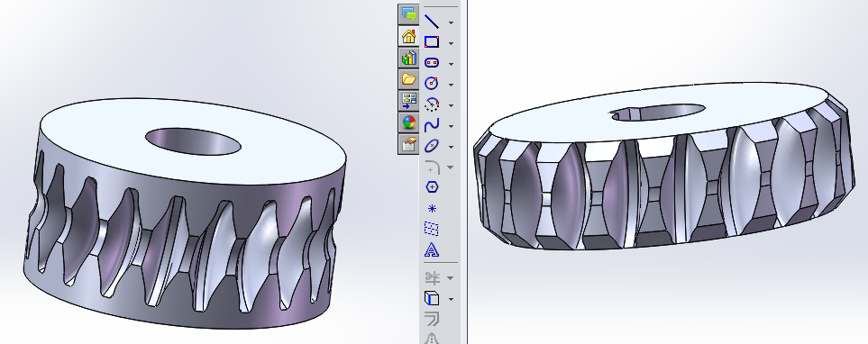Select the Centerpoint Arc sketch tool
The image size is (868, 344).
pyautogui.click(x=432, y=104)
